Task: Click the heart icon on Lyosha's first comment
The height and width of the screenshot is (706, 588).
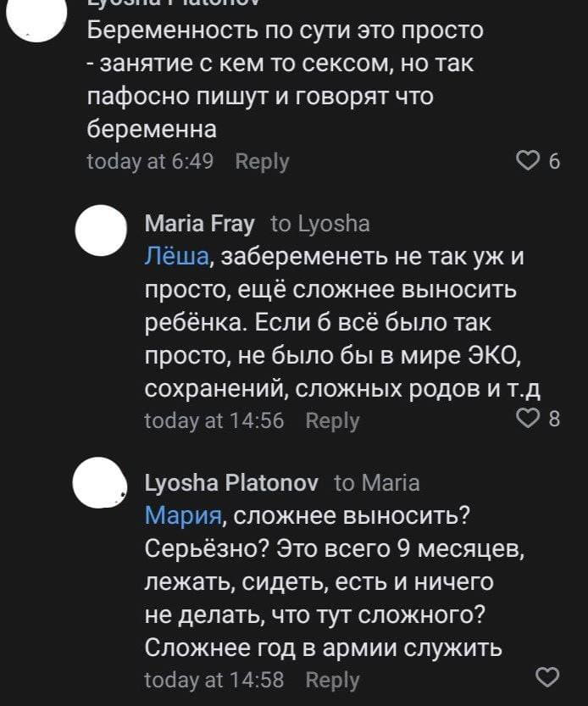Action: point(530,159)
